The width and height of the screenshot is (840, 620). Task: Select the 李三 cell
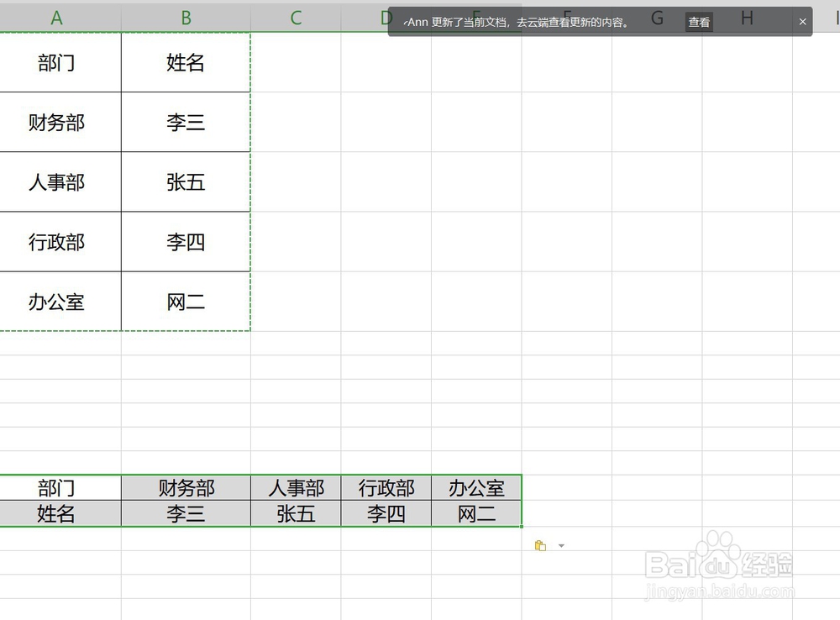[185, 122]
